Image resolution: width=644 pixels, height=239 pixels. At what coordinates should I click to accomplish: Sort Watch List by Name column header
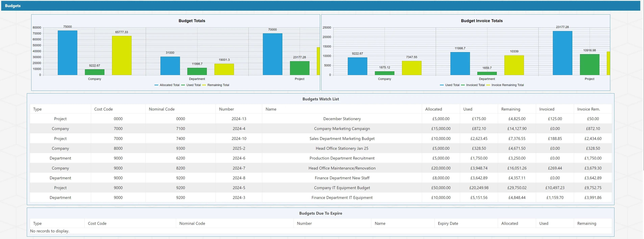342,109
